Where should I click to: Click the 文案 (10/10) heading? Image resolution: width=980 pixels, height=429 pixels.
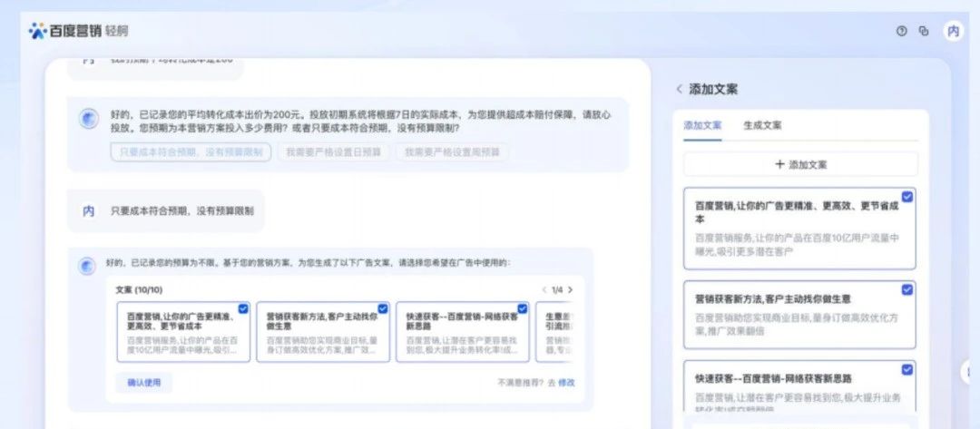click(139, 289)
